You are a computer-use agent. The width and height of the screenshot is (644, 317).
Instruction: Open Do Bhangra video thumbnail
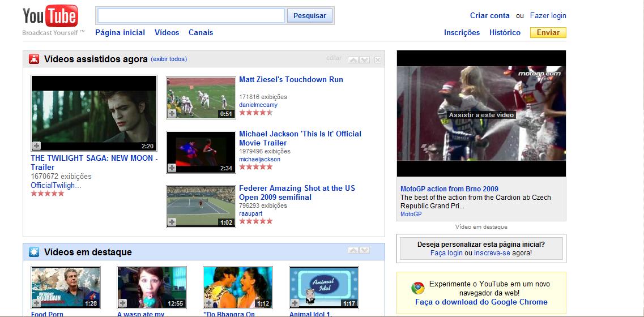tap(238, 288)
